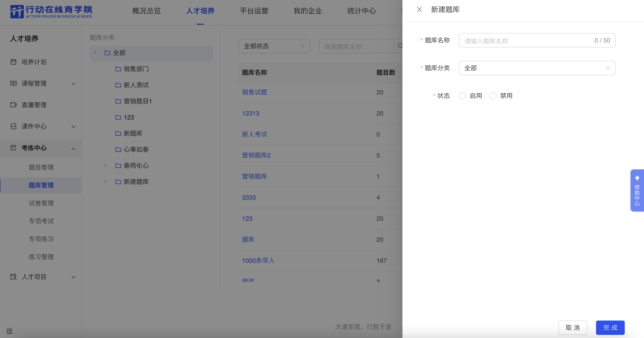Open the 概况总览 top nav tab
The width and height of the screenshot is (644, 338).
click(146, 11)
